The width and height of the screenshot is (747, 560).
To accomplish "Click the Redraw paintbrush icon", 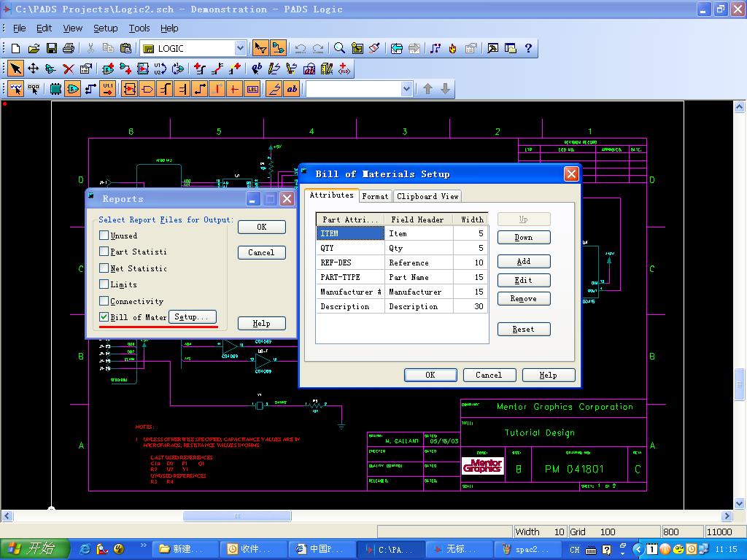I will (x=375, y=48).
